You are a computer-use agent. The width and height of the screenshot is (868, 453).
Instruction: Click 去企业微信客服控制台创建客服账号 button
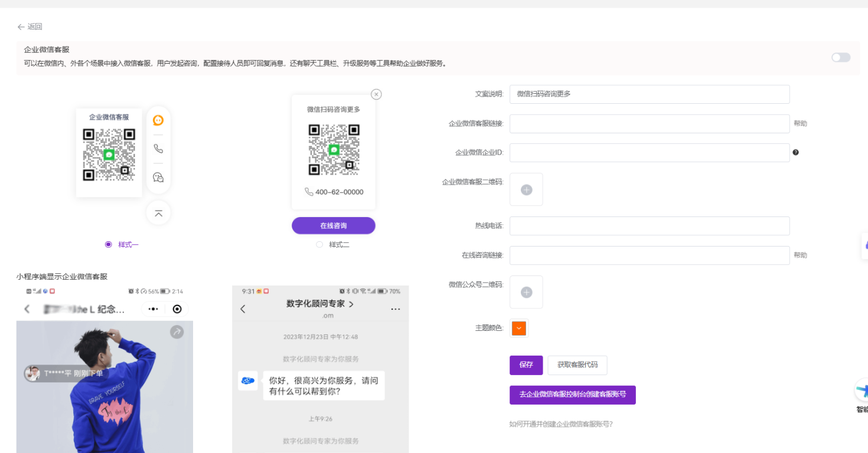pos(572,395)
